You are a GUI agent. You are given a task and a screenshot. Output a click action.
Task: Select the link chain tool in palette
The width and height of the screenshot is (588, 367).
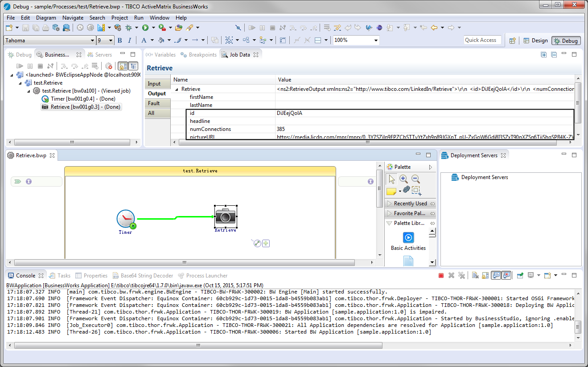pyautogui.click(x=406, y=190)
